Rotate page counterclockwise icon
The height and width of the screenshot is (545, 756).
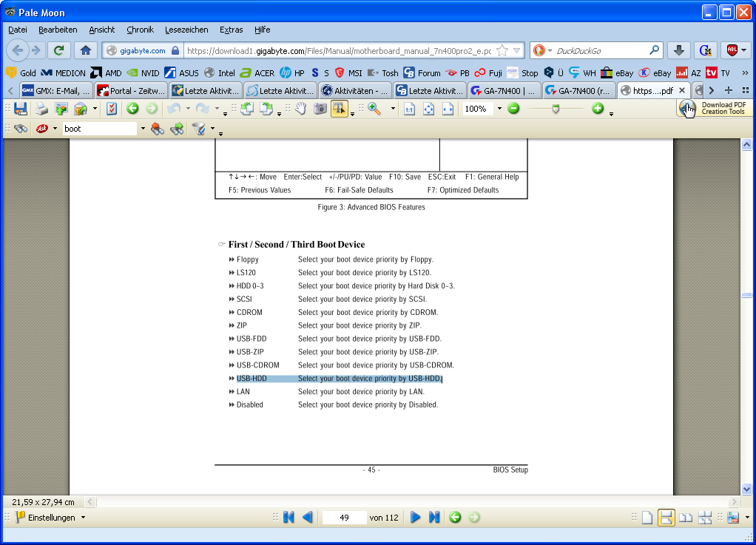pyautogui.click(x=247, y=109)
